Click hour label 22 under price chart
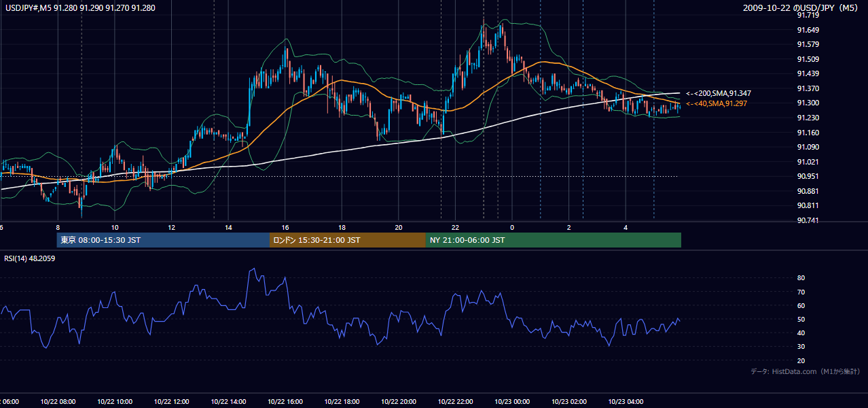Viewport: 868px width, 408px height. (x=455, y=227)
